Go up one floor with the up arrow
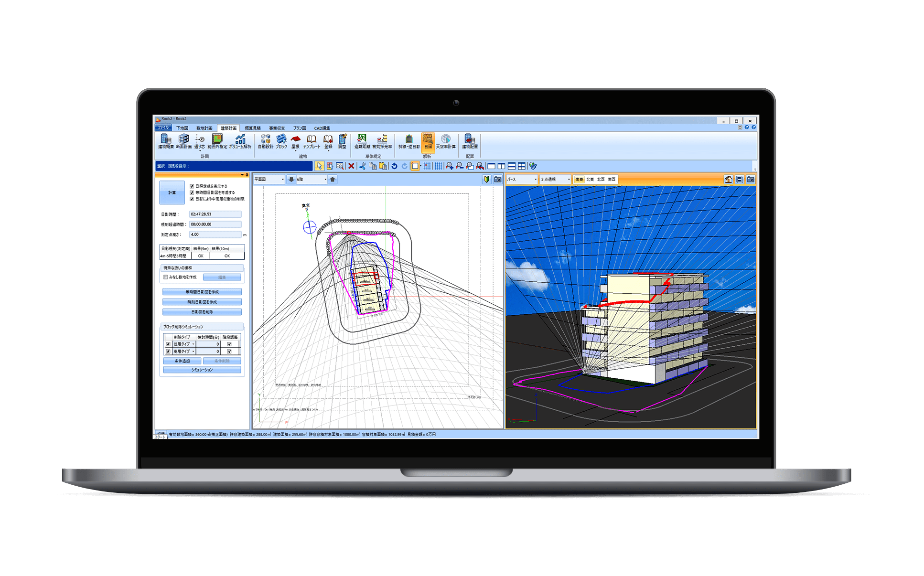The width and height of the screenshot is (924, 576). [333, 180]
